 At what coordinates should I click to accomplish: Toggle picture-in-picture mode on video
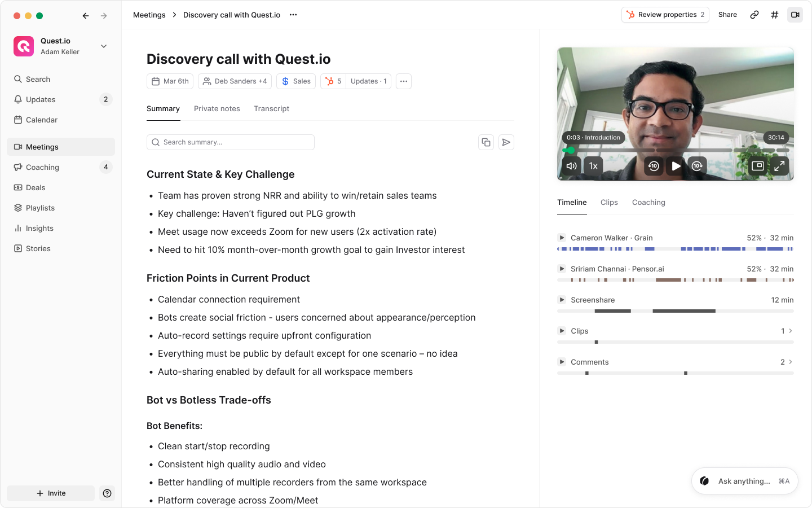(758, 166)
